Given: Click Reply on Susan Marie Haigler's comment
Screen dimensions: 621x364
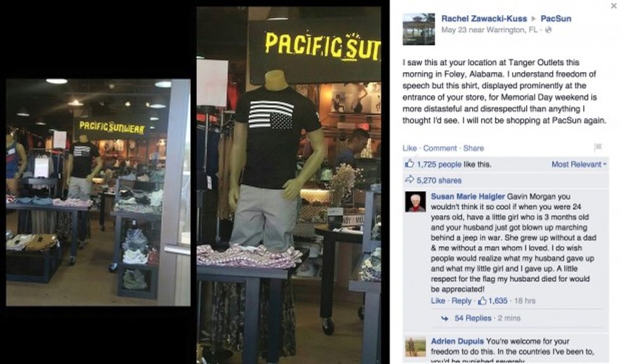Looking at the screenshot, I should click(x=461, y=301).
